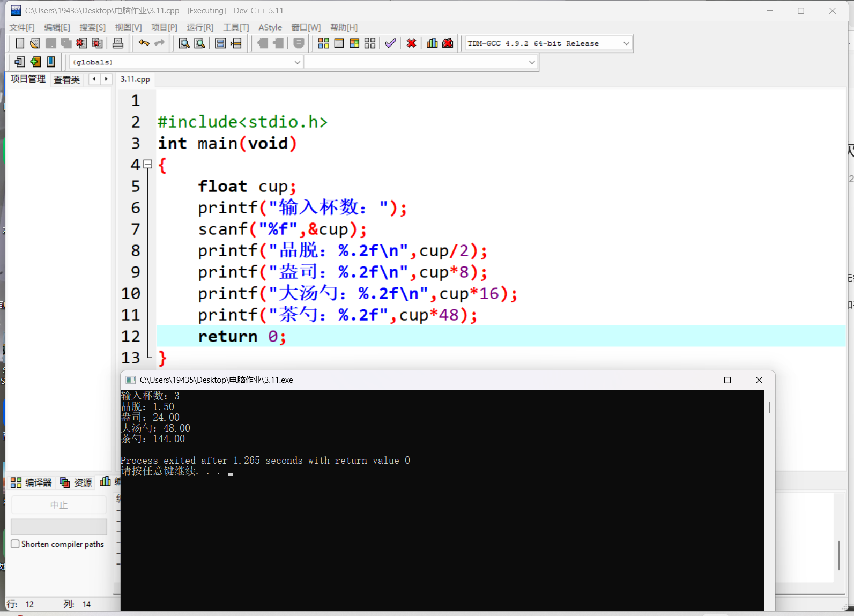Open the 工具[T] menu
The image size is (854, 616).
236,27
